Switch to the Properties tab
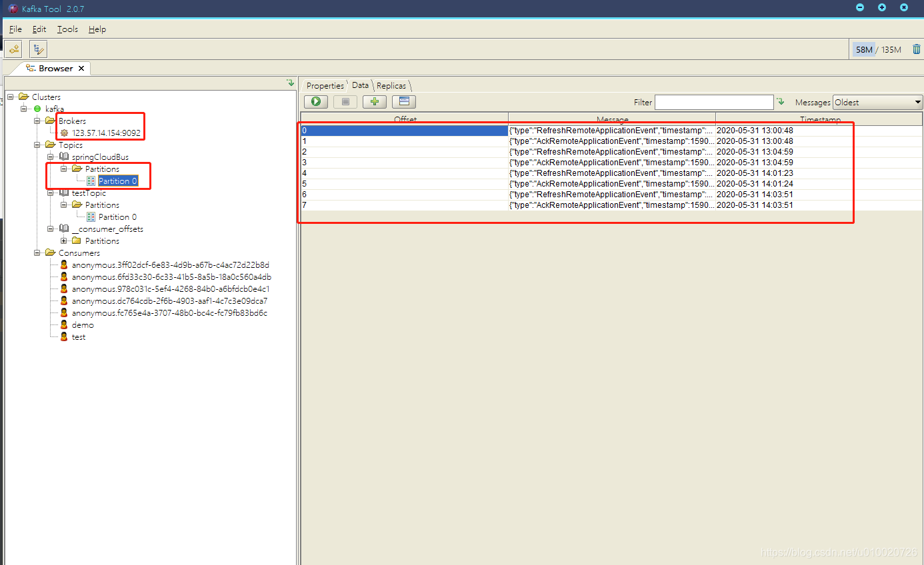Image resolution: width=924 pixels, height=565 pixels. click(x=325, y=85)
